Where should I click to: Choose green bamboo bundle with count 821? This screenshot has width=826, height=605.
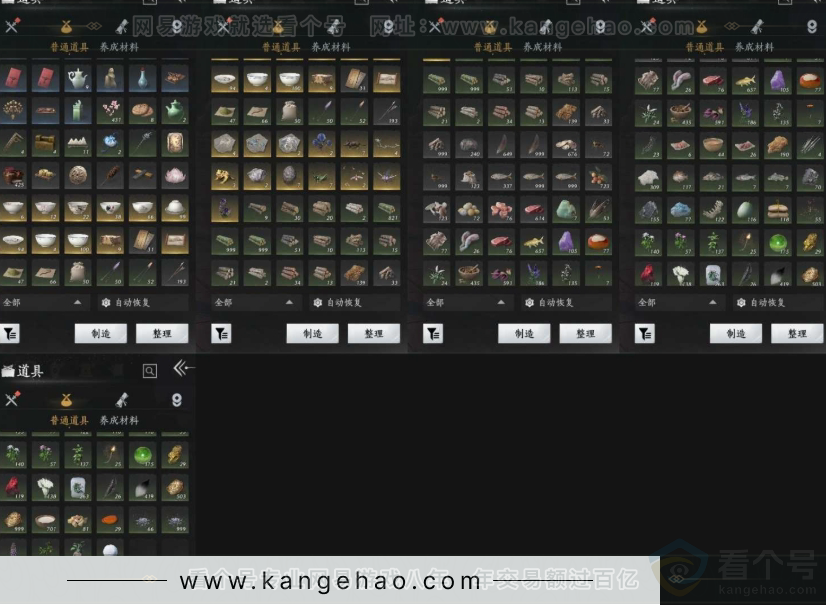click(x=387, y=209)
